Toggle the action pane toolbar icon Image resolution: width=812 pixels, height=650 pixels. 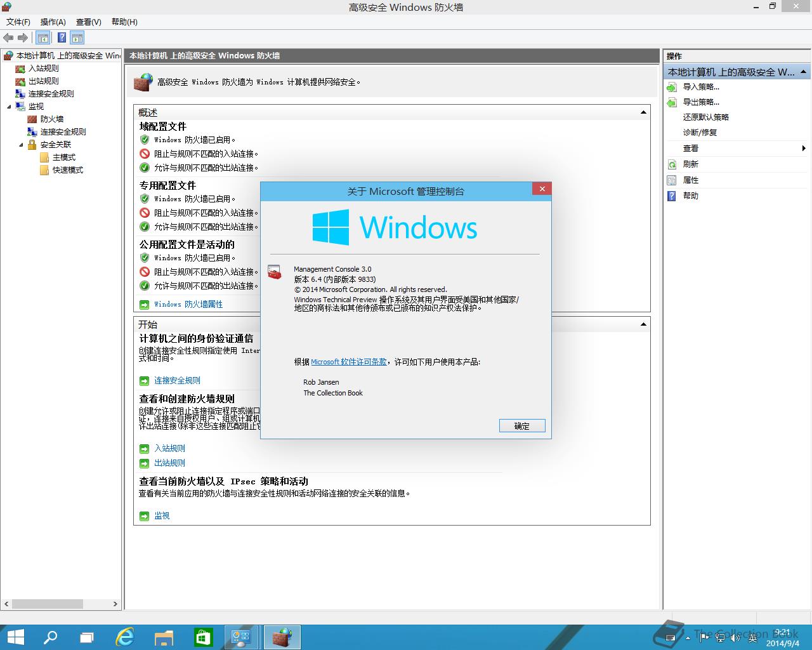pyautogui.click(x=77, y=37)
